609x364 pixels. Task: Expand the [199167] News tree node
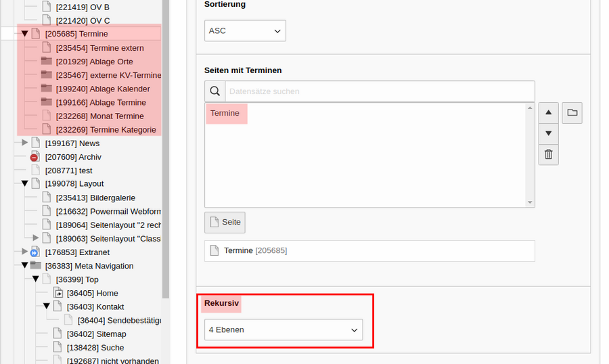point(24,143)
